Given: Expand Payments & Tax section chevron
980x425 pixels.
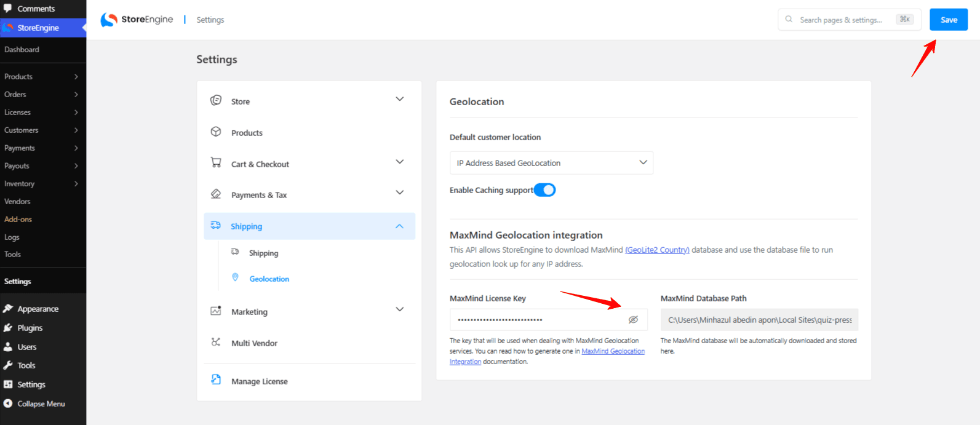Looking at the screenshot, I should pyautogui.click(x=400, y=193).
